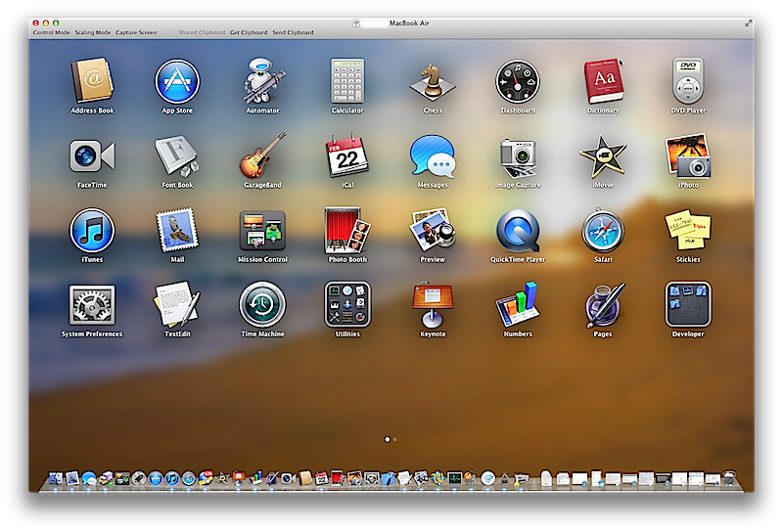Screen dimensions: 783x532
Task: Click Capture Screen in toolbar
Action: pyautogui.click(x=136, y=32)
